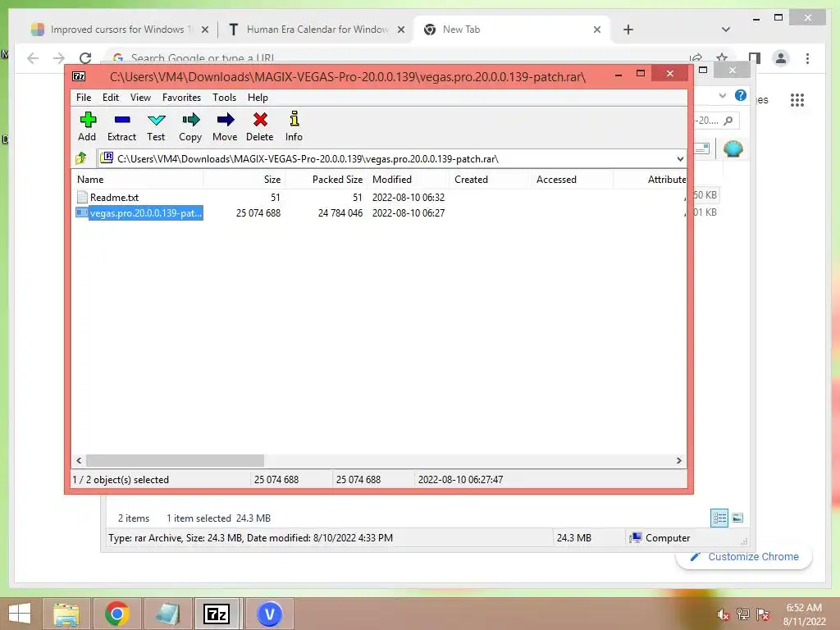
Task: Open the Chrome profile avatar
Action: tap(781, 58)
